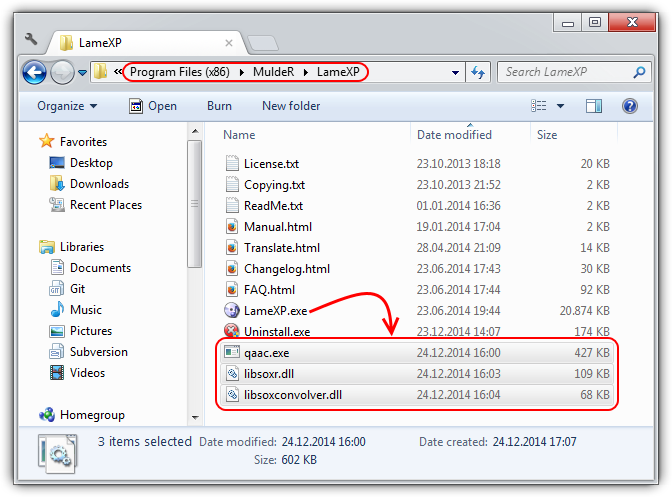The height and width of the screenshot is (497, 672).
Task: Sort by Date modified column header
Action: (x=454, y=135)
